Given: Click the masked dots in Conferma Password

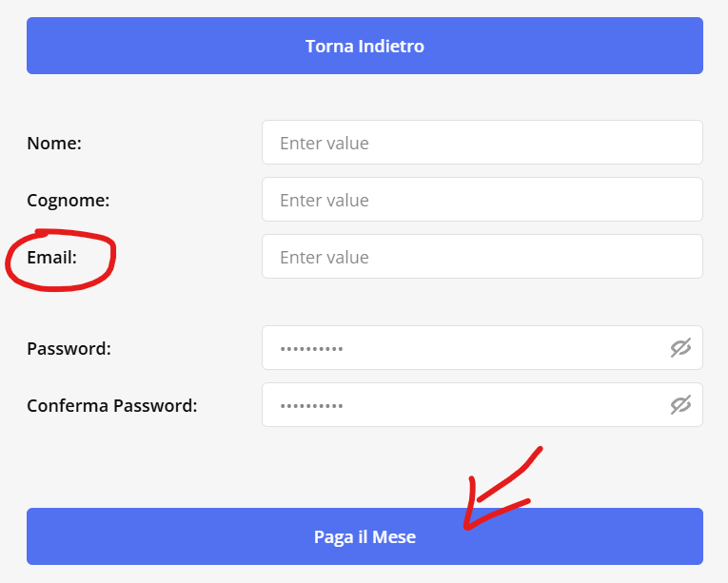Looking at the screenshot, I should tap(311, 406).
